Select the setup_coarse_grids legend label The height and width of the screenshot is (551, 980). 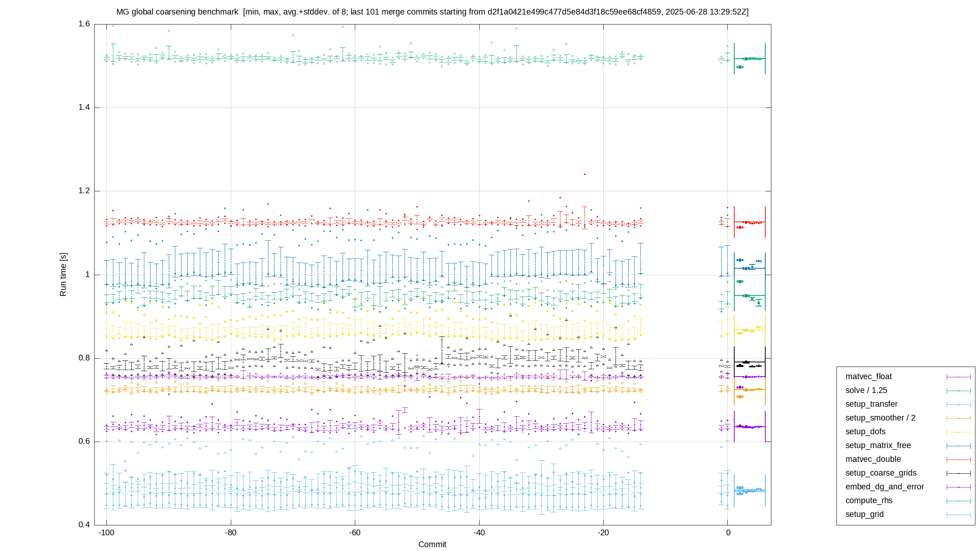tap(881, 473)
